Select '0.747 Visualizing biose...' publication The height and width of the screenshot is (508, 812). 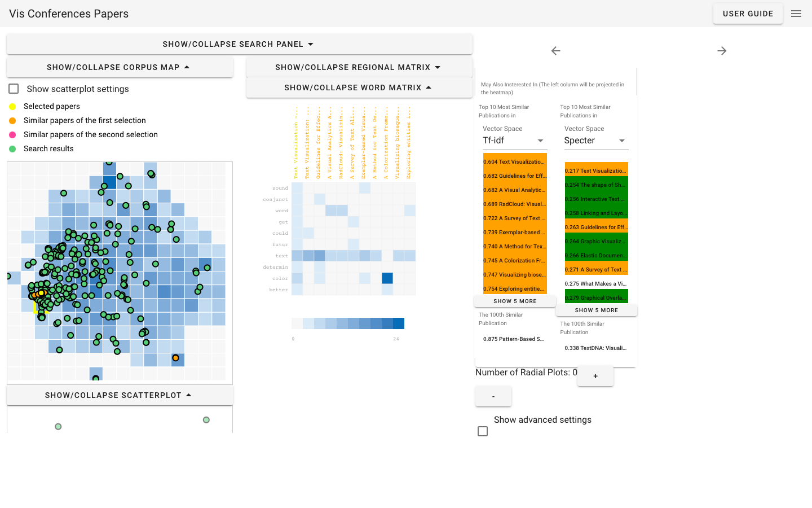point(515,275)
